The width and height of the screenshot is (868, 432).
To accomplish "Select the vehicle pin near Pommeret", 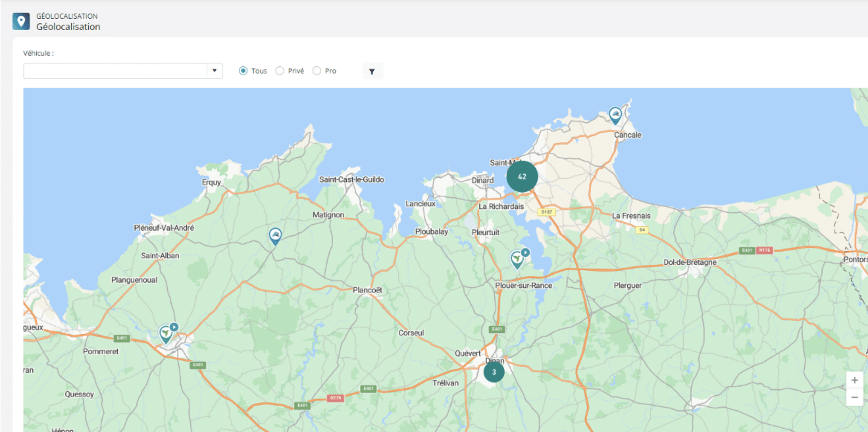I will point(166,335).
